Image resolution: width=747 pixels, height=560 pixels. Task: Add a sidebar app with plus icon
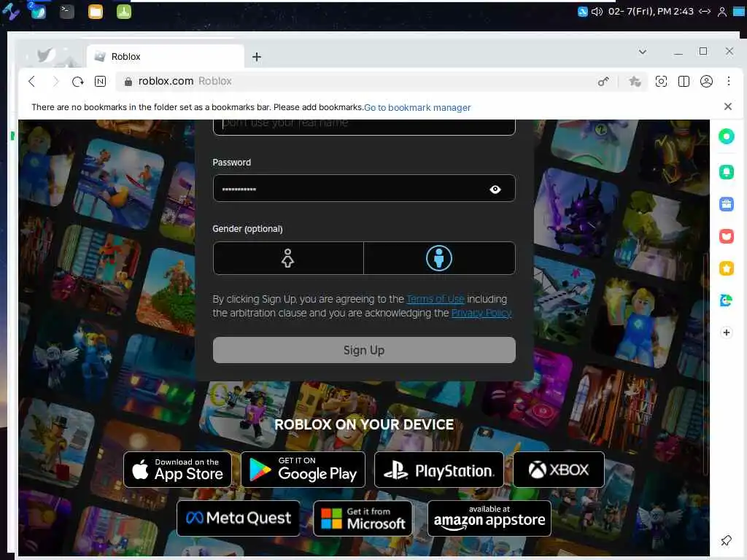pos(726,332)
